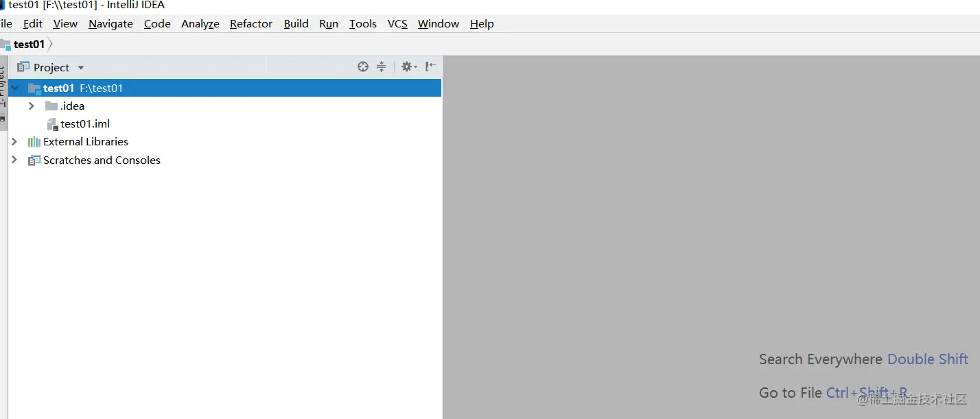Expand the Scratches and Consoles arrow
This screenshot has width=980, height=419.
pyautogui.click(x=14, y=160)
